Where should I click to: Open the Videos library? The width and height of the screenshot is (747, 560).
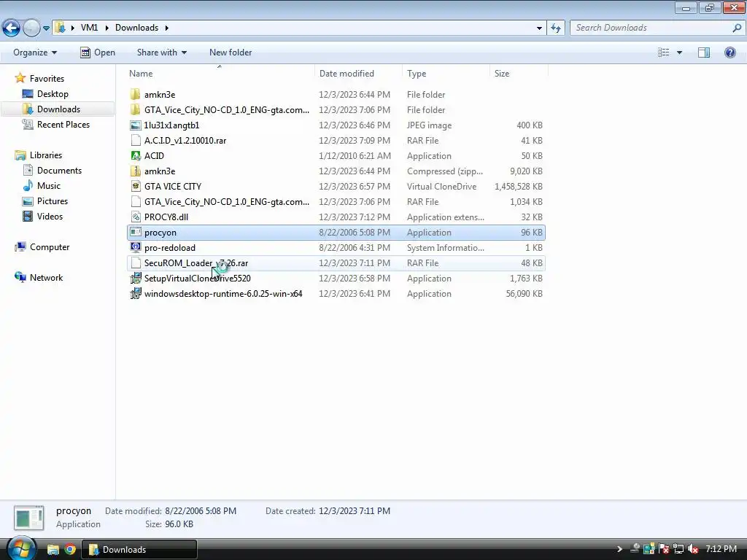tap(50, 216)
